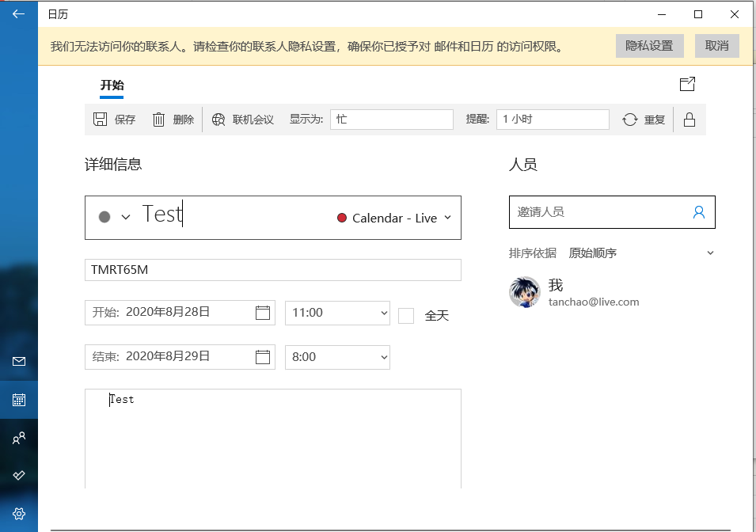Viewport: 756px width, 532px height.
Task: Click the contact picker icon in invite box
Action: [698, 212]
